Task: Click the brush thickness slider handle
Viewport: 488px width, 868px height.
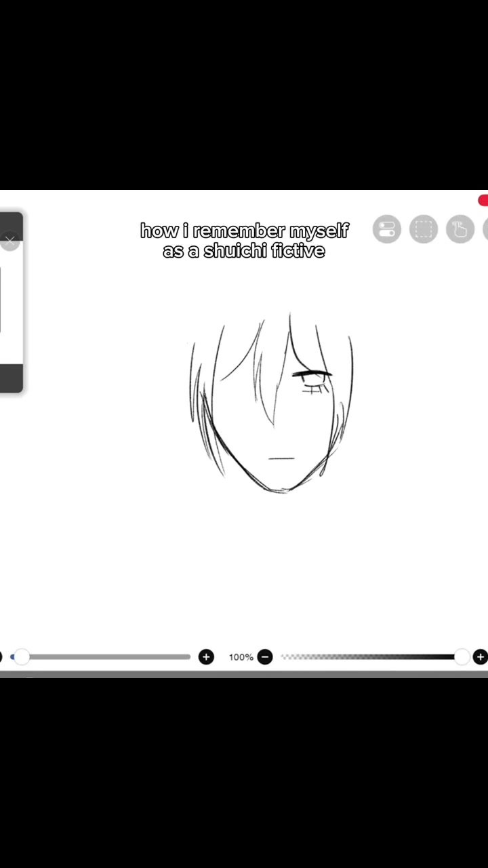Action: [22, 656]
